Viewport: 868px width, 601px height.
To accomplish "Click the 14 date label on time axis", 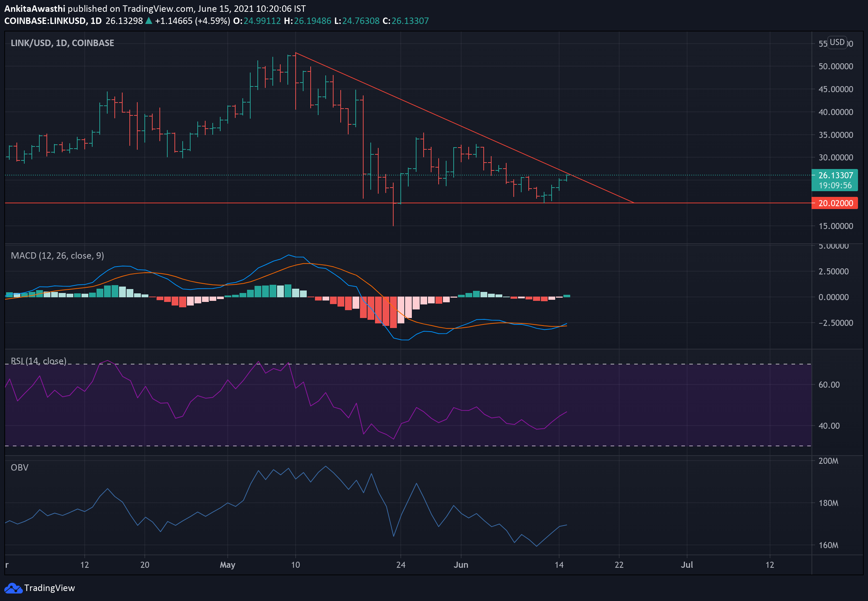I will [559, 565].
